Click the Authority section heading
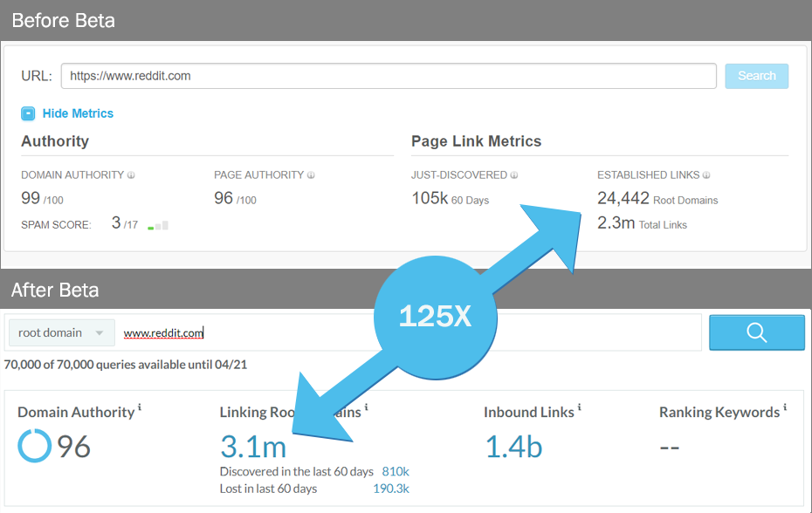Screen dimensions: 812x513 (x=55, y=141)
